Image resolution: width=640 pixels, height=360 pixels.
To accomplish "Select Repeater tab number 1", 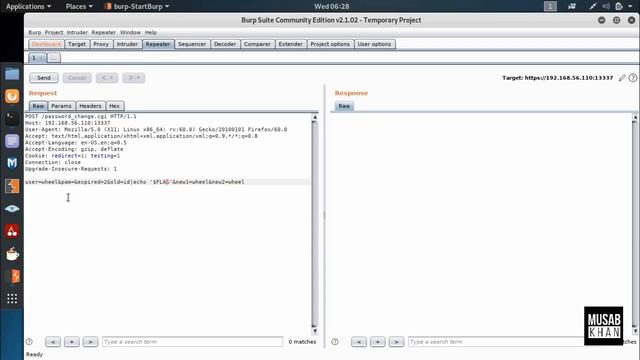I will [37, 58].
